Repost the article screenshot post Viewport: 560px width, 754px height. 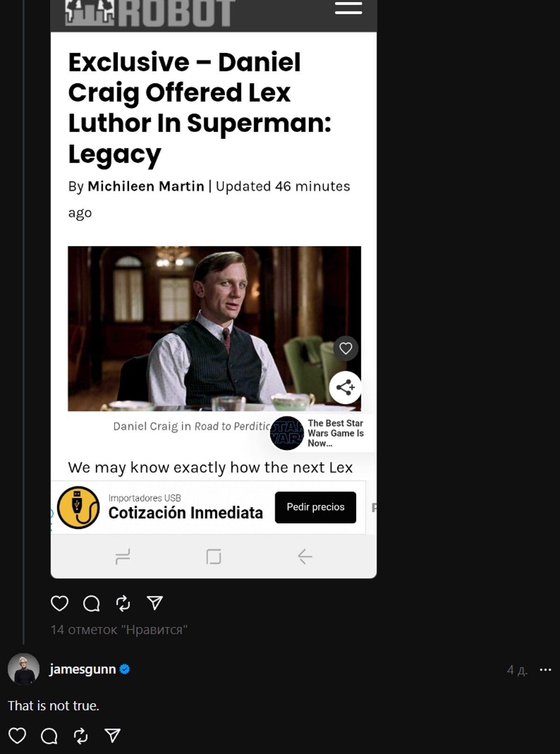[x=123, y=603]
